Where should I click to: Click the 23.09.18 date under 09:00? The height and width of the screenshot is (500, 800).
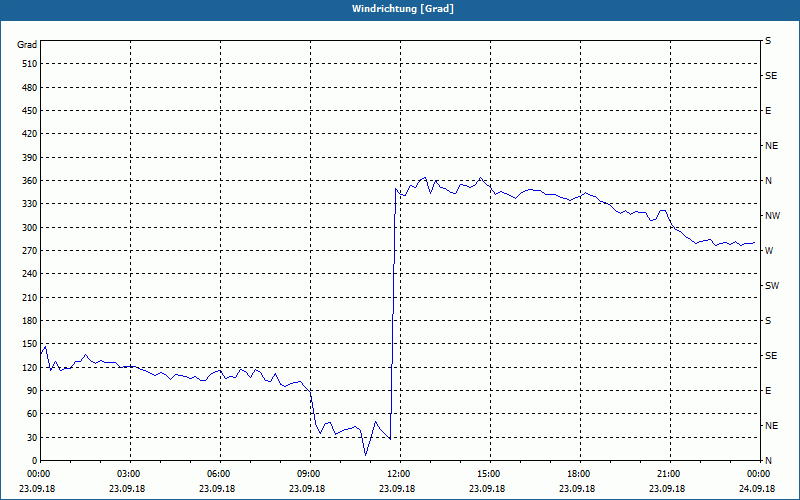pos(307,489)
